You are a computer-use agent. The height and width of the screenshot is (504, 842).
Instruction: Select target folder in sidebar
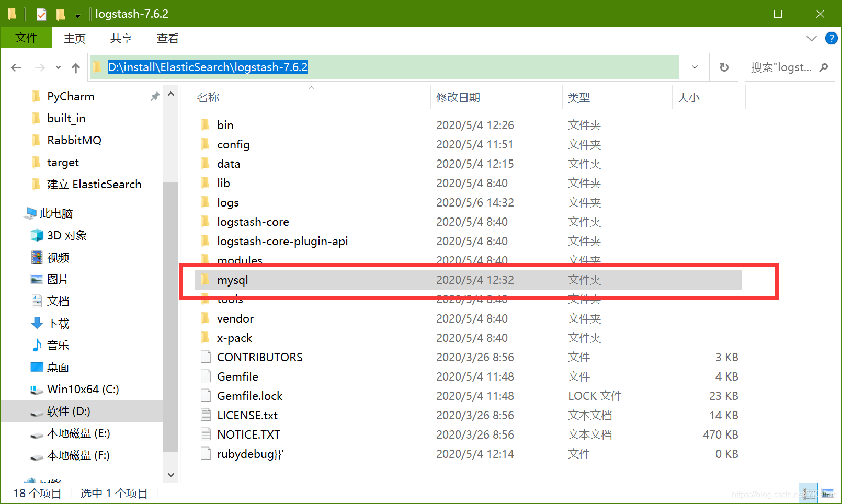(x=63, y=162)
